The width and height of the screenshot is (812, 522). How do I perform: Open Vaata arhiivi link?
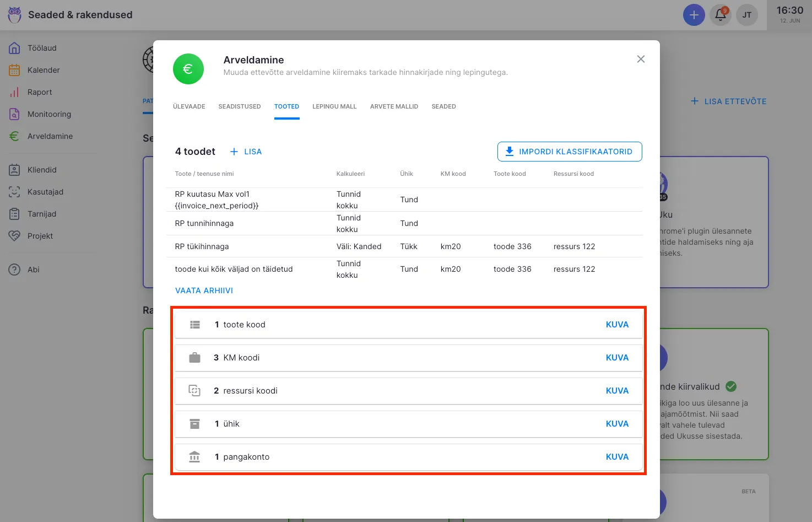(x=204, y=290)
